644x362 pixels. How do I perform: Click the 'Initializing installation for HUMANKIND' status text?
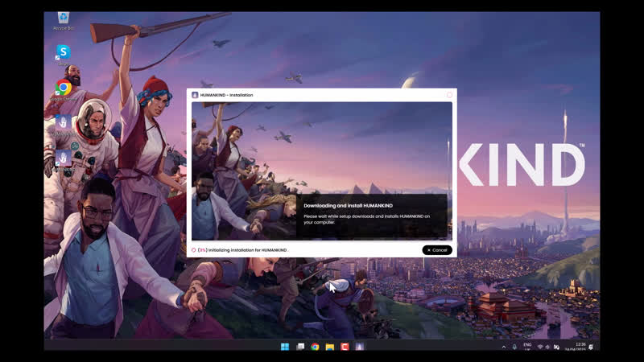coord(248,250)
